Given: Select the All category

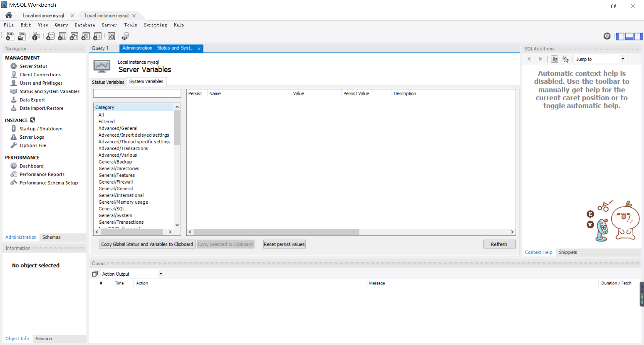Looking at the screenshot, I should pyautogui.click(x=101, y=115).
